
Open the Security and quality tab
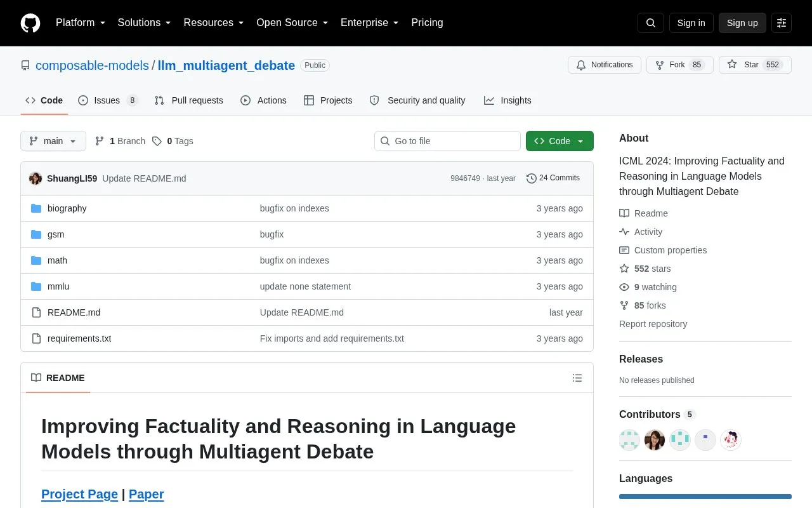point(417,100)
